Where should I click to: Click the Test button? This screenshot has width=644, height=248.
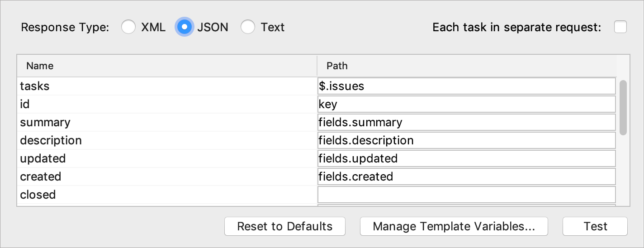595,226
